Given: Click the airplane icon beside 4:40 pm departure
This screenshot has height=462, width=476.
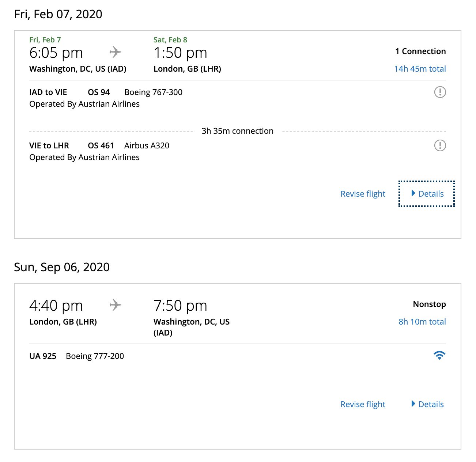Looking at the screenshot, I should point(115,305).
